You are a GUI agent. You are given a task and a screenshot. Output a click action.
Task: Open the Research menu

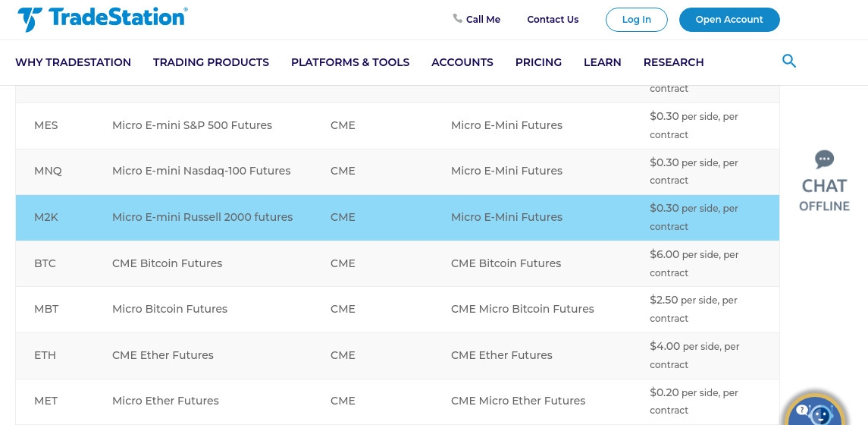[x=674, y=62]
